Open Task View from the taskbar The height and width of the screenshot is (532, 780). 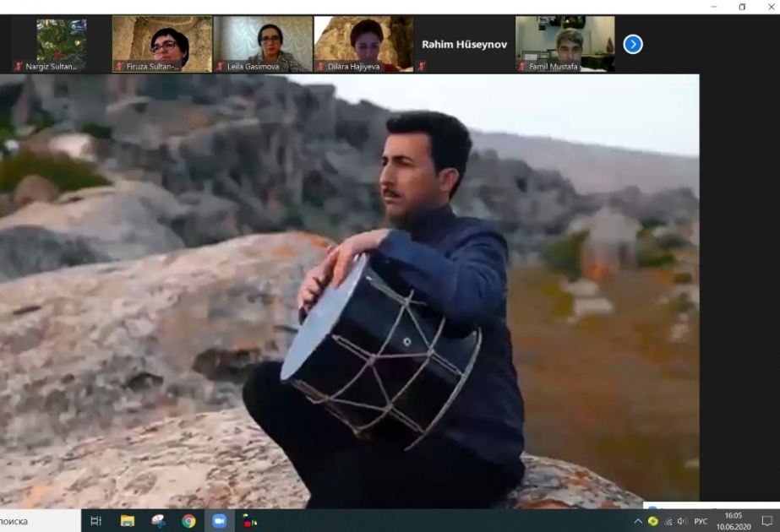click(x=96, y=520)
